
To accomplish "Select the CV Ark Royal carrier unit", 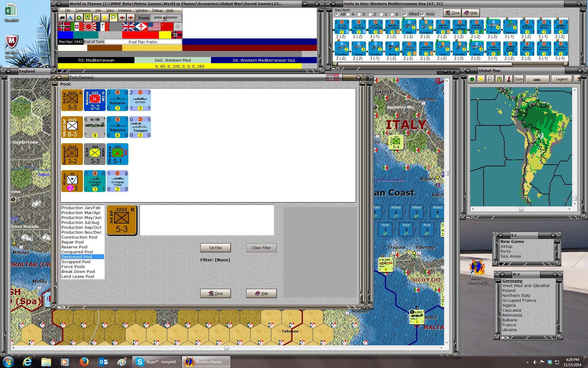I will coord(477,27).
